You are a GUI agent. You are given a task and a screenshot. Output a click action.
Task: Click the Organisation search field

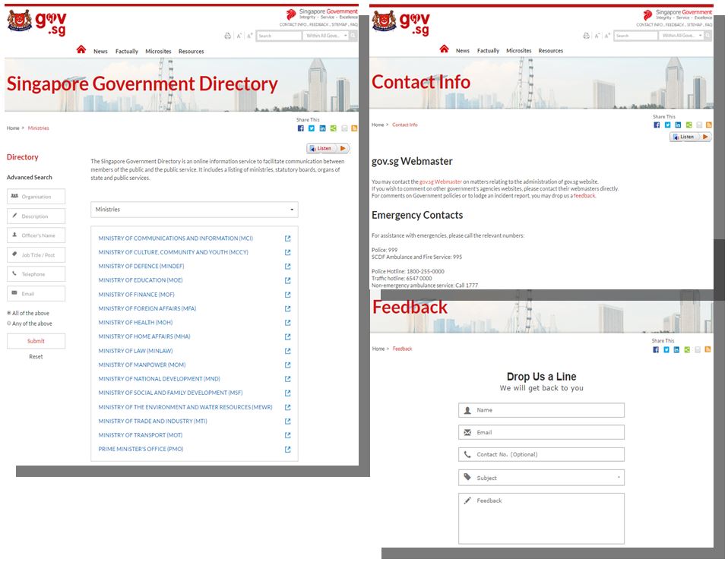pyautogui.click(x=36, y=197)
